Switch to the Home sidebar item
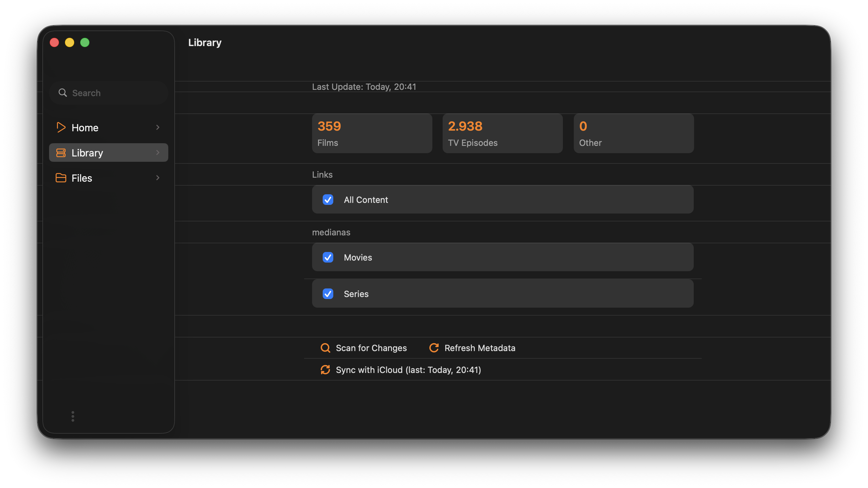This screenshot has height=488, width=868. coord(85,128)
